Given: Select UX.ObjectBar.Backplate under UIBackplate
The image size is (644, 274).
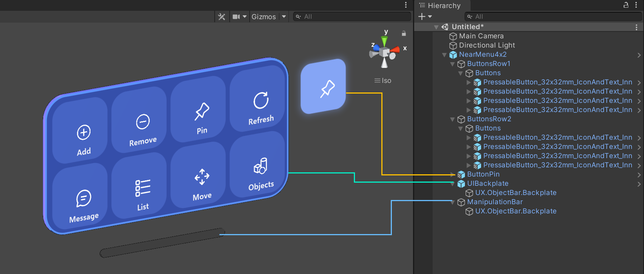Looking at the screenshot, I should coord(516,193).
